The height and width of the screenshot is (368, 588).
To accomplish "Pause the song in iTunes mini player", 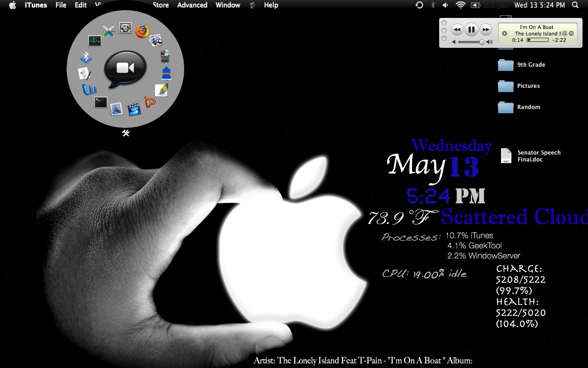I will click(x=471, y=30).
